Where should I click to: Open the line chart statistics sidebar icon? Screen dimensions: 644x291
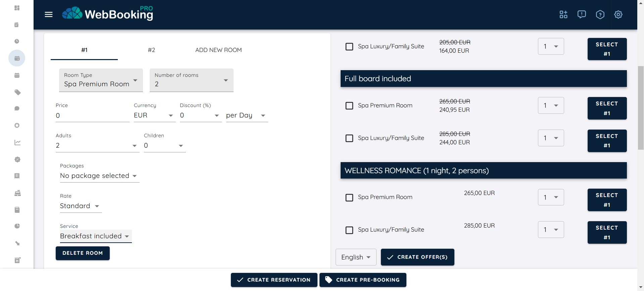[17, 142]
